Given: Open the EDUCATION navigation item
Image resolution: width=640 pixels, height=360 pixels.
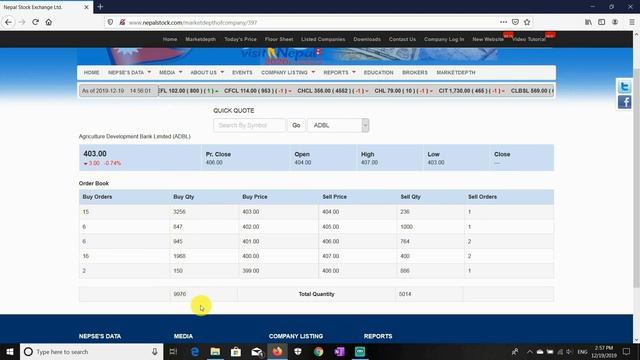Looking at the screenshot, I should 378,72.
